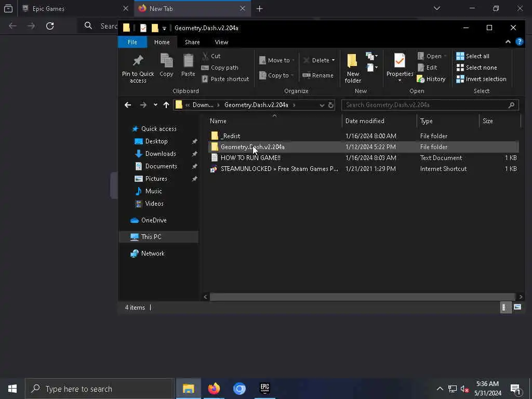Click the Paste icon in ribbon
The image size is (532, 399).
188,65
